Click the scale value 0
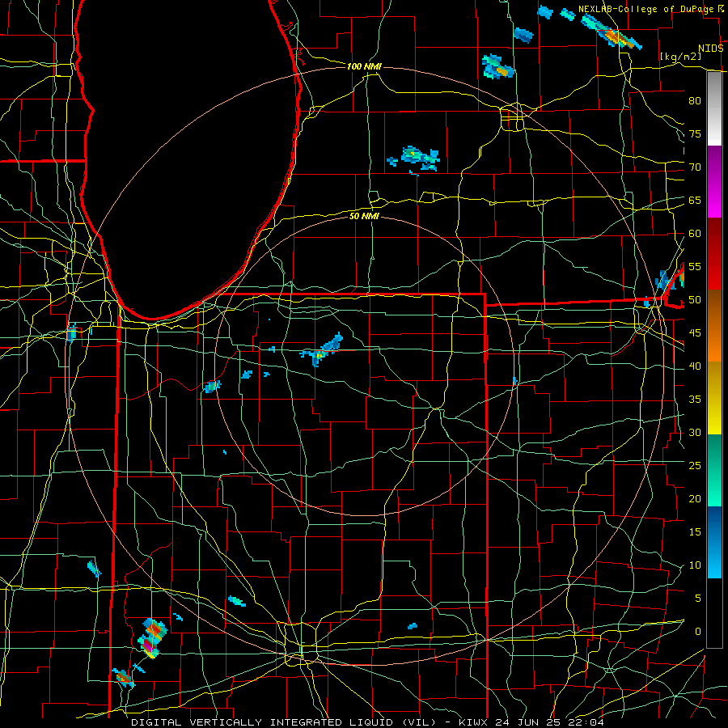This screenshot has height=728, width=728. (698, 632)
